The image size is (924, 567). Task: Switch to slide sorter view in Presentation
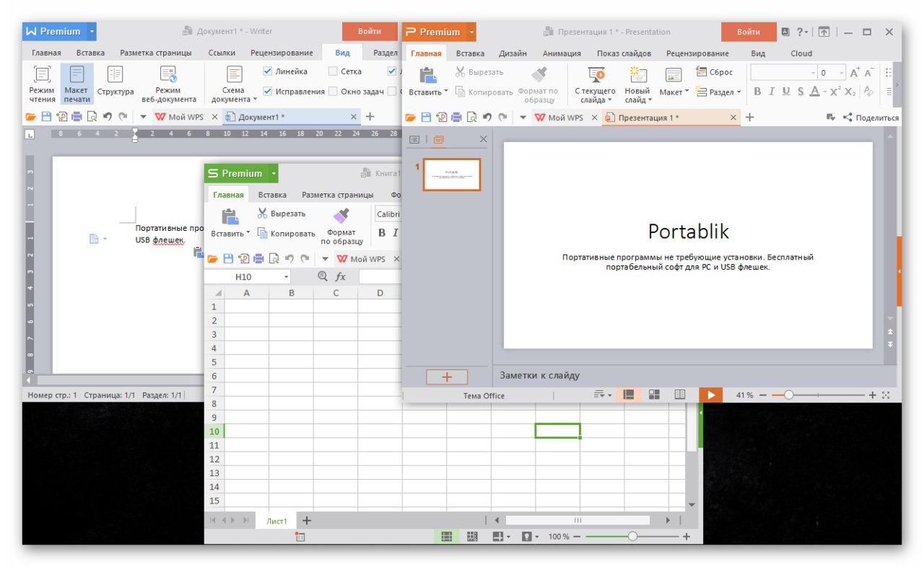(655, 395)
